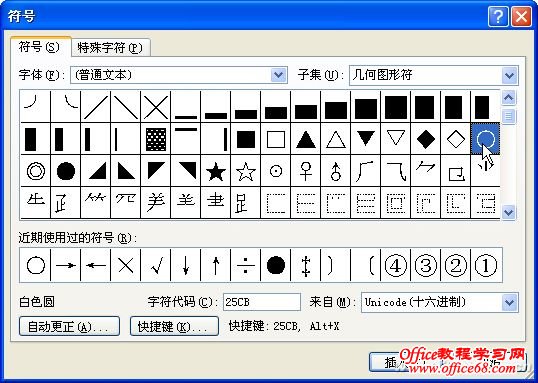Viewport: 538px width, 383px height.
Task: Select the down arrow in recently used symbols
Action: pyautogui.click(x=186, y=265)
